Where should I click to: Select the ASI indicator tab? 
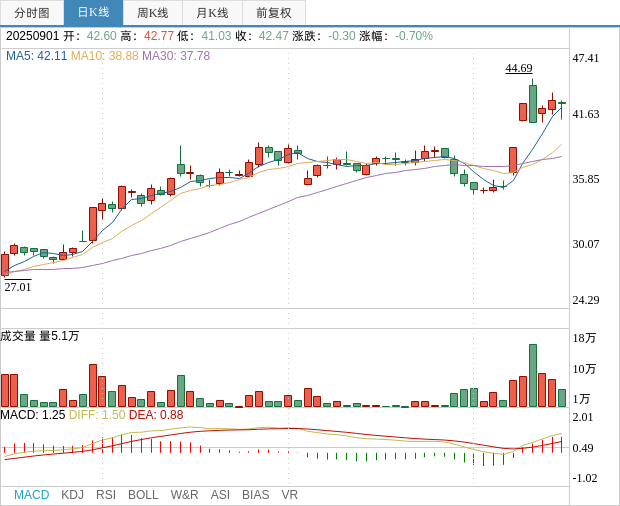[220, 495]
